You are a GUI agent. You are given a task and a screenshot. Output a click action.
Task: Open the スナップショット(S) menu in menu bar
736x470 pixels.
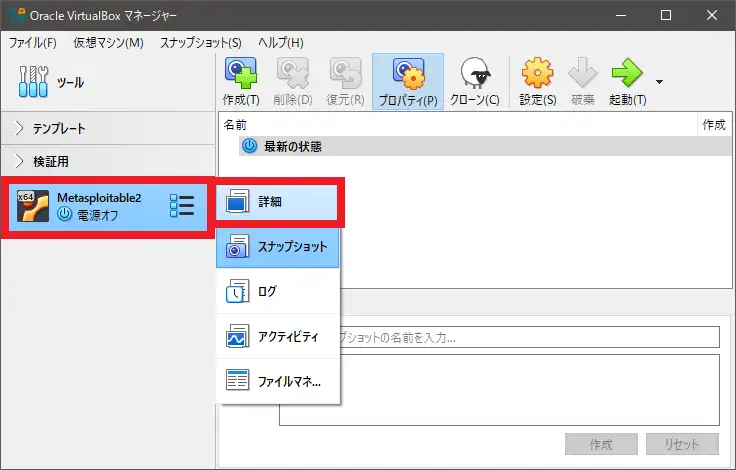(200, 43)
